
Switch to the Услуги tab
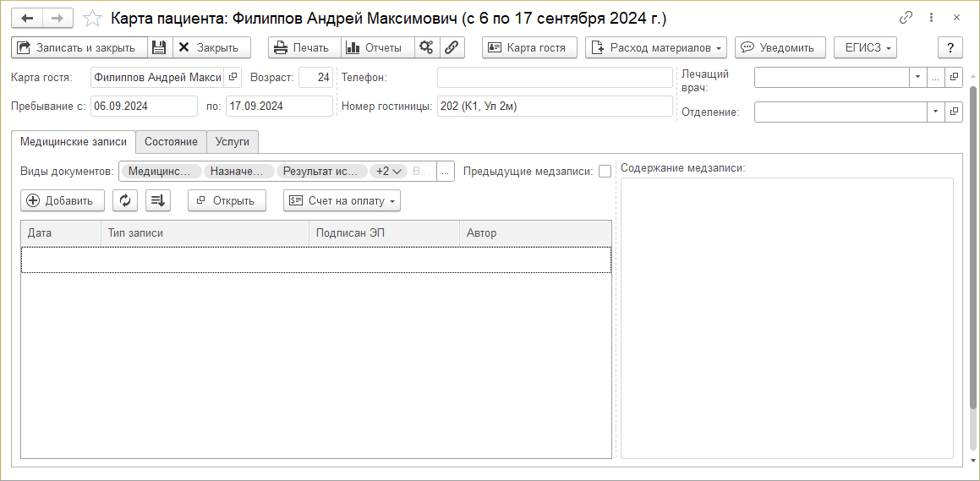[233, 142]
